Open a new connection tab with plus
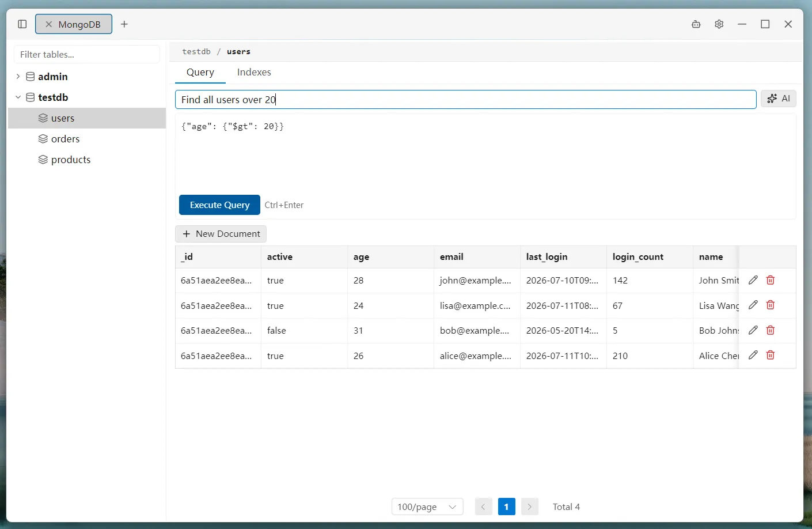812x529 pixels. (x=124, y=24)
